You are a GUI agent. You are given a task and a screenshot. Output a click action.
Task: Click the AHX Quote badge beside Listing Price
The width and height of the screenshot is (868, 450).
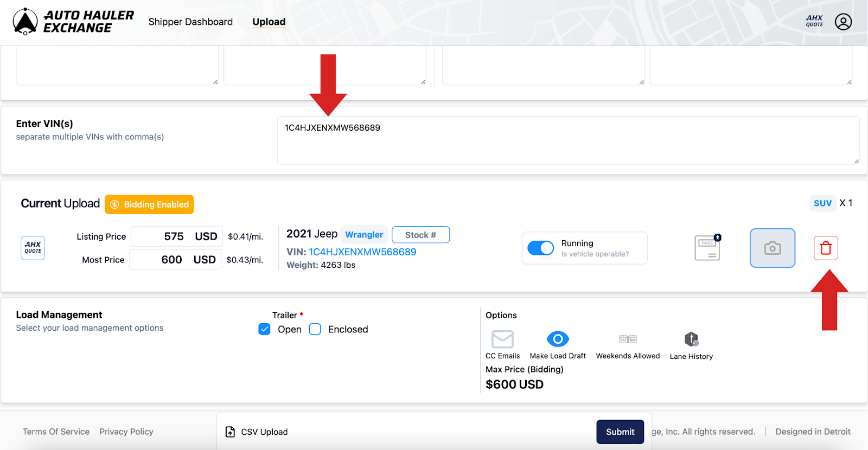33,248
